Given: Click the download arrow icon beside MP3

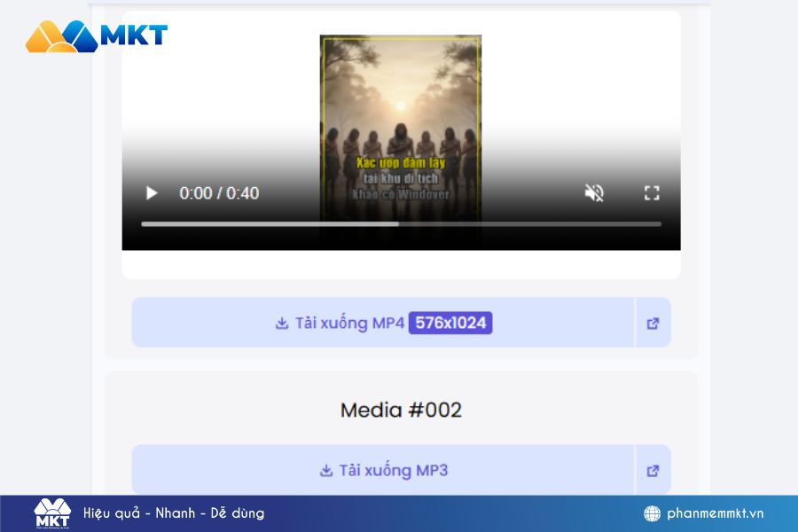Looking at the screenshot, I should click(x=326, y=471).
